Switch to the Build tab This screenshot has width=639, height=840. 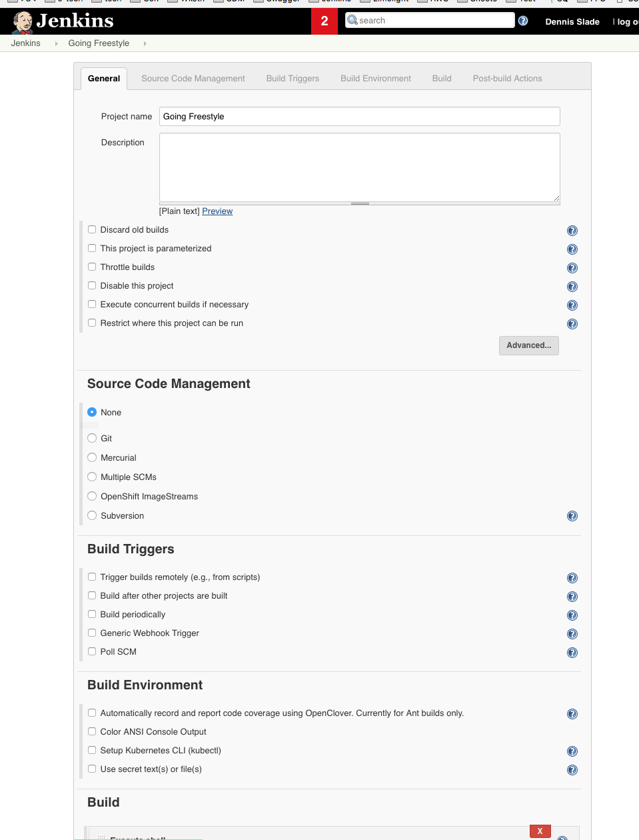pyautogui.click(x=442, y=79)
